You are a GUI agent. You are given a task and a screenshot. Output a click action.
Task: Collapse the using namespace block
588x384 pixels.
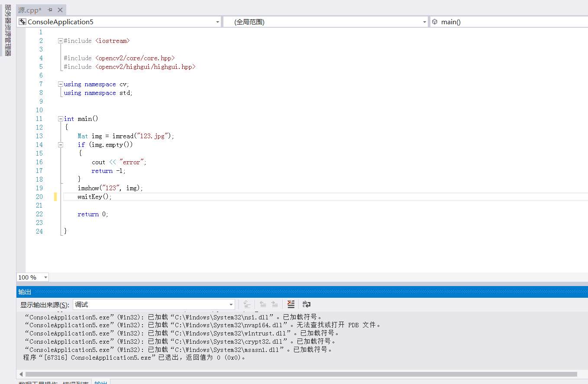(x=61, y=84)
